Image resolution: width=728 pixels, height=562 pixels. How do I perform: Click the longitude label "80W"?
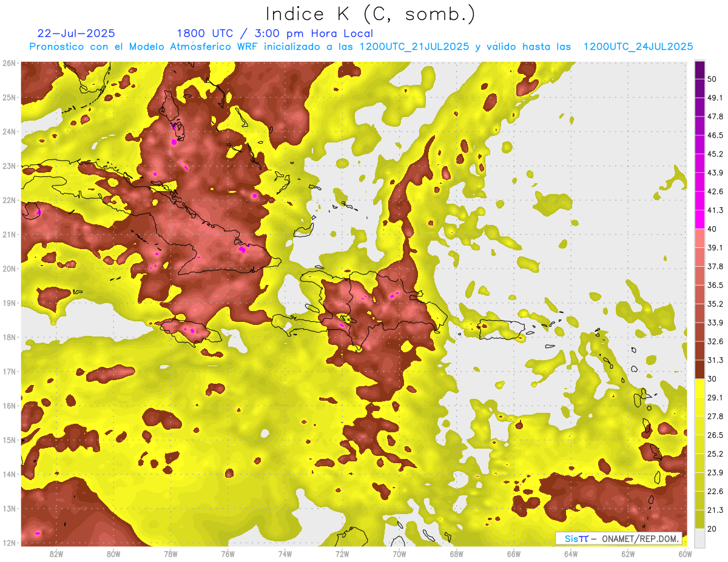113,554
